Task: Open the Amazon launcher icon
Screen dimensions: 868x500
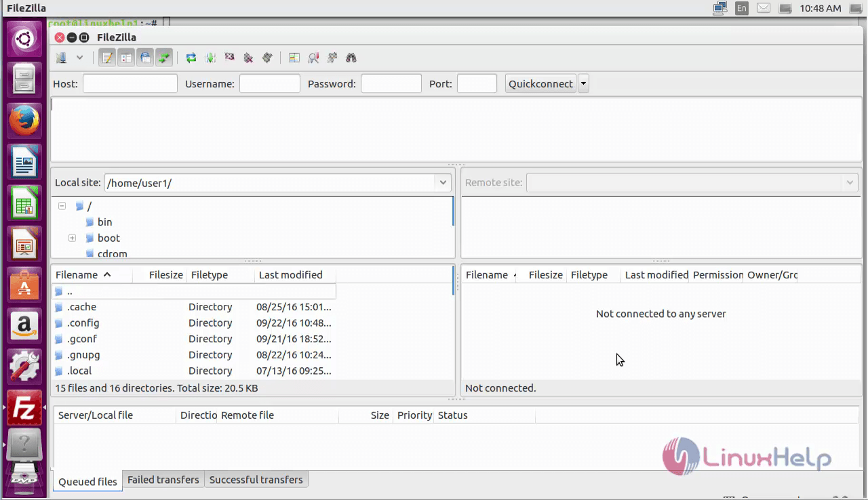Action: coord(25,327)
